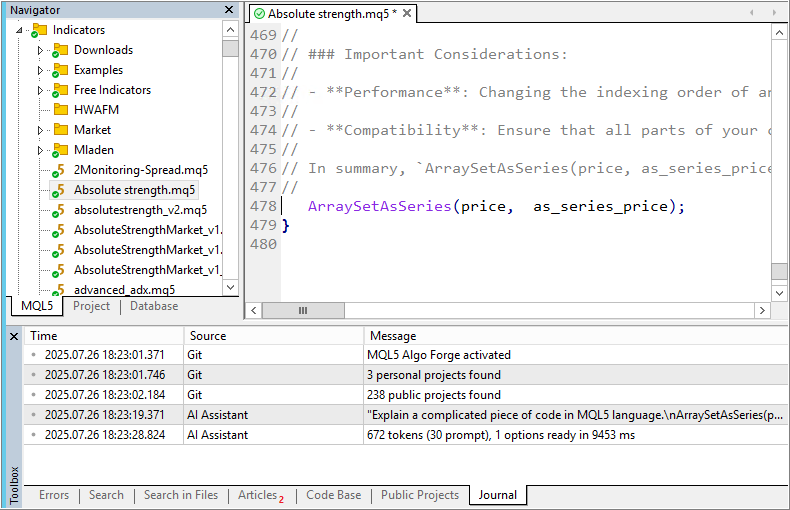Open the Public Projects toolbox tab
The height and width of the screenshot is (510, 790).
click(420, 495)
